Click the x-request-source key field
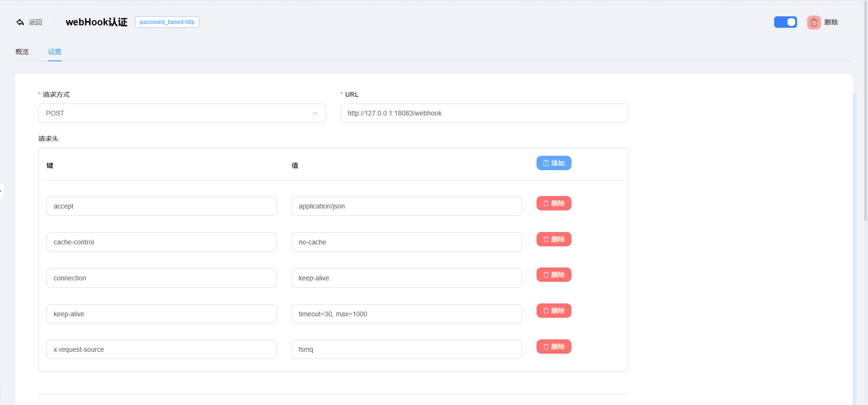The image size is (868, 405). point(161,349)
